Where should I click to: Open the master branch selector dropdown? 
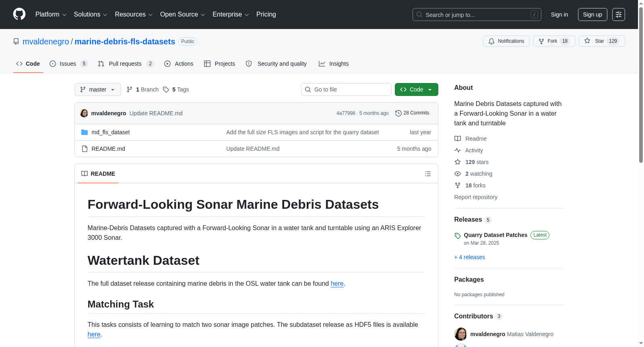point(98,89)
